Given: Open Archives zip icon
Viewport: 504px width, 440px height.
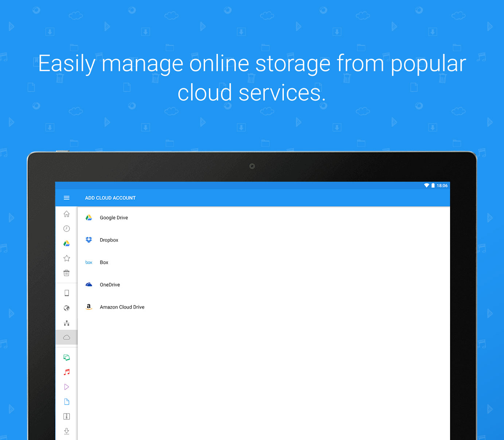Looking at the screenshot, I should point(67,416).
